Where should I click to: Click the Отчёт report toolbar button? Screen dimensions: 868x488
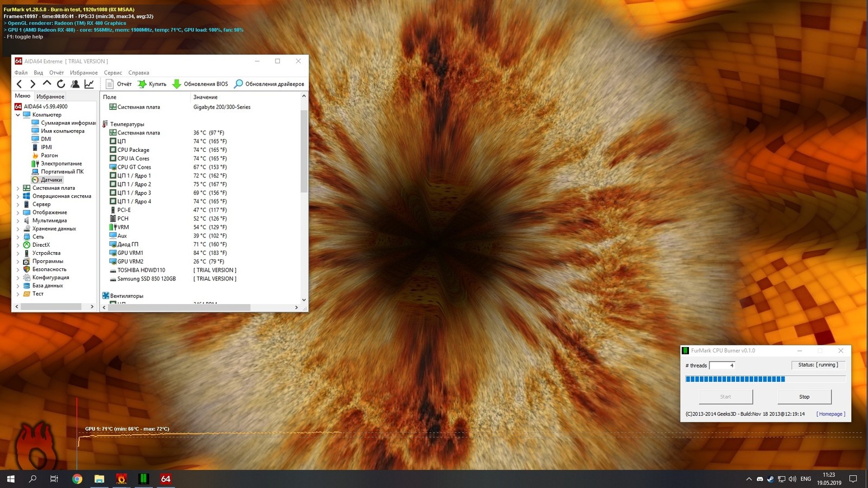119,84
